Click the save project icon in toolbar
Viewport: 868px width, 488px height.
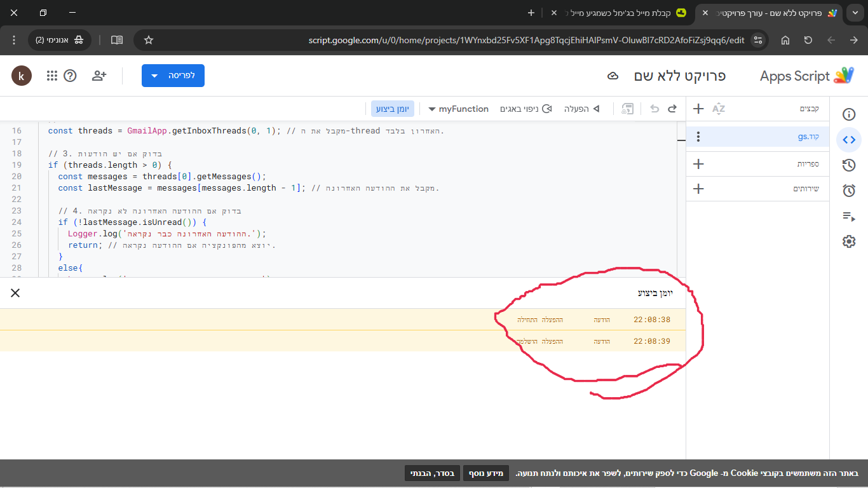(x=628, y=109)
